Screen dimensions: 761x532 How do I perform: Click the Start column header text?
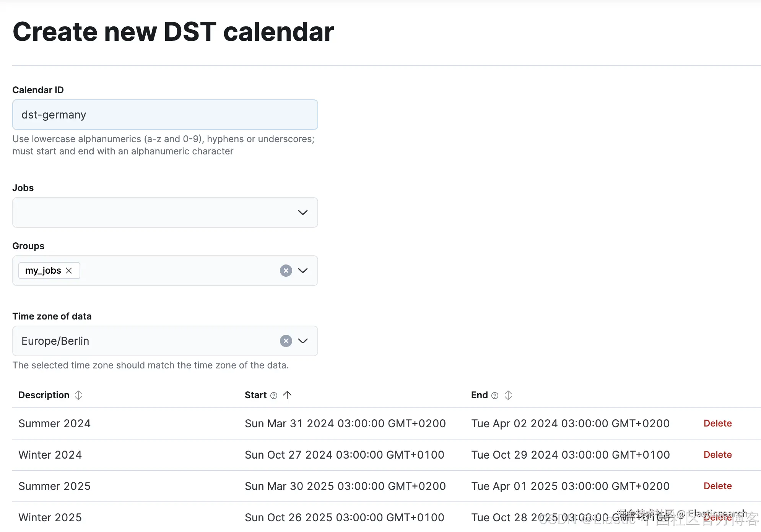(255, 395)
